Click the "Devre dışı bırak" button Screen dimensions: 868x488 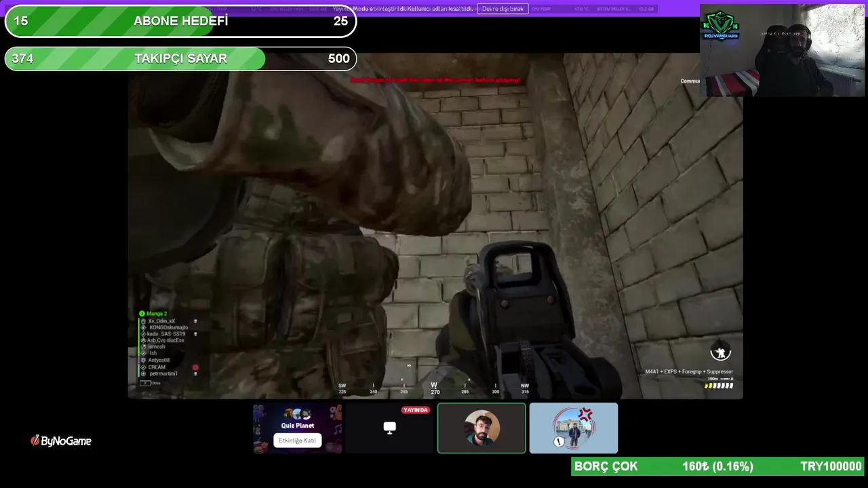(x=502, y=9)
